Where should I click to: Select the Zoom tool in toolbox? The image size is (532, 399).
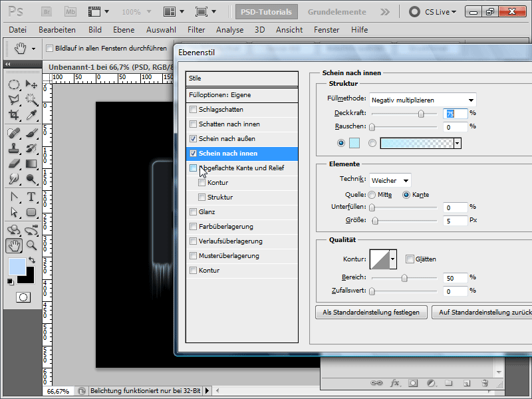pyautogui.click(x=31, y=245)
